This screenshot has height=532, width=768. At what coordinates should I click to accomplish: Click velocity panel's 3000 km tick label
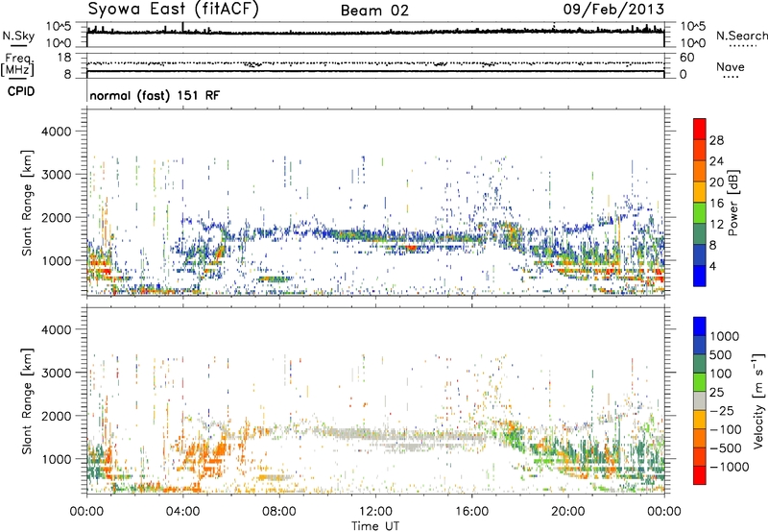click(x=56, y=373)
